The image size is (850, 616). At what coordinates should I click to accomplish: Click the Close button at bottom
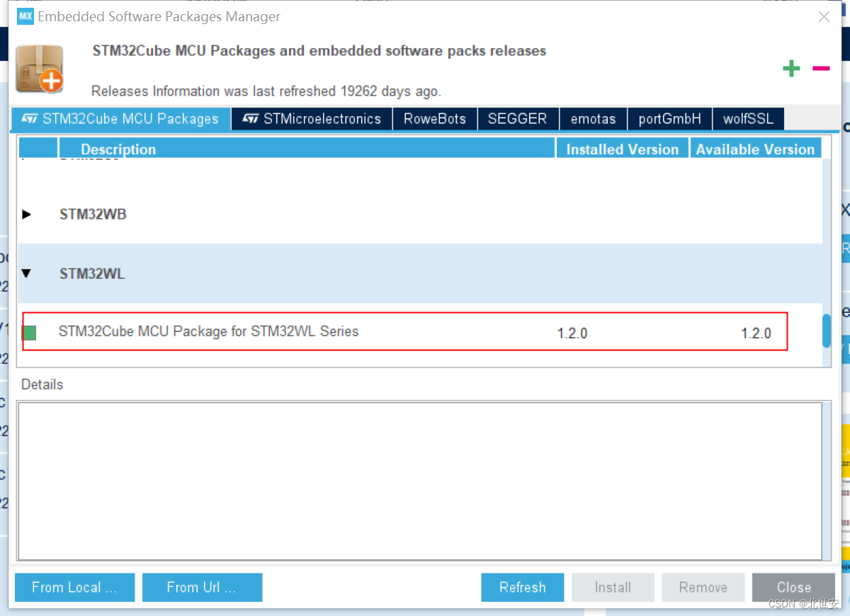coord(793,588)
